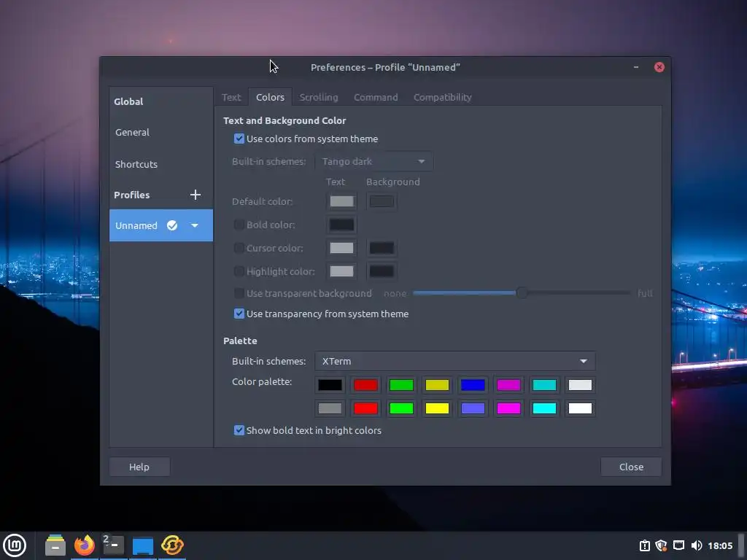Screen dimensions: 747x560
Task: Pick the highlight text color swatch
Action: 341,271
